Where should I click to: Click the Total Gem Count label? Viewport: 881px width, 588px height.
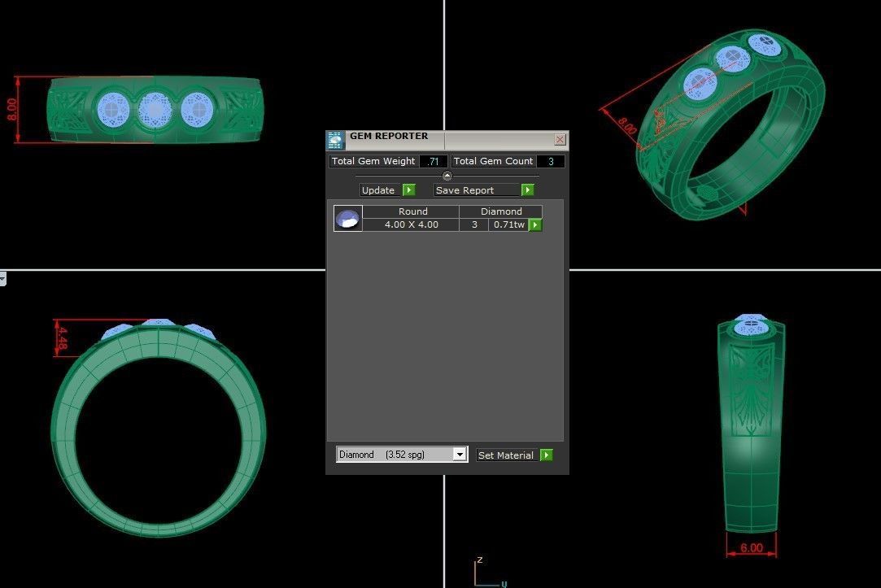pyautogui.click(x=493, y=161)
